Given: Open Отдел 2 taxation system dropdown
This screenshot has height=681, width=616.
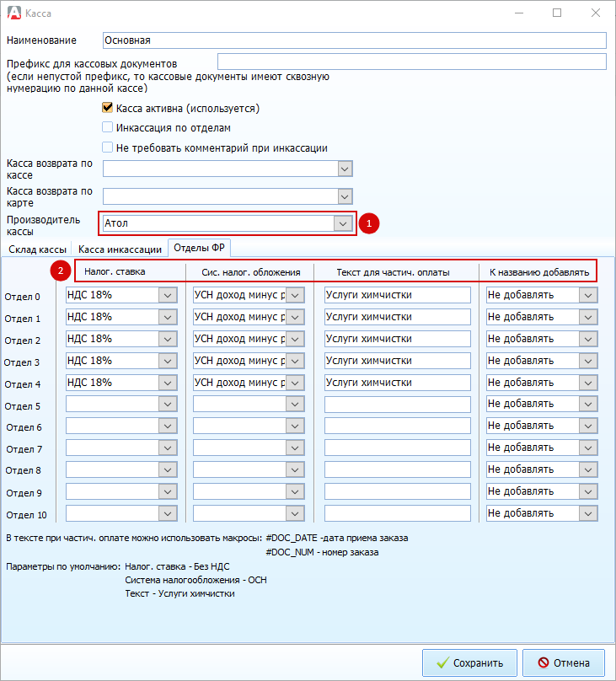Looking at the screenshot, I should [x=295, y=339].
